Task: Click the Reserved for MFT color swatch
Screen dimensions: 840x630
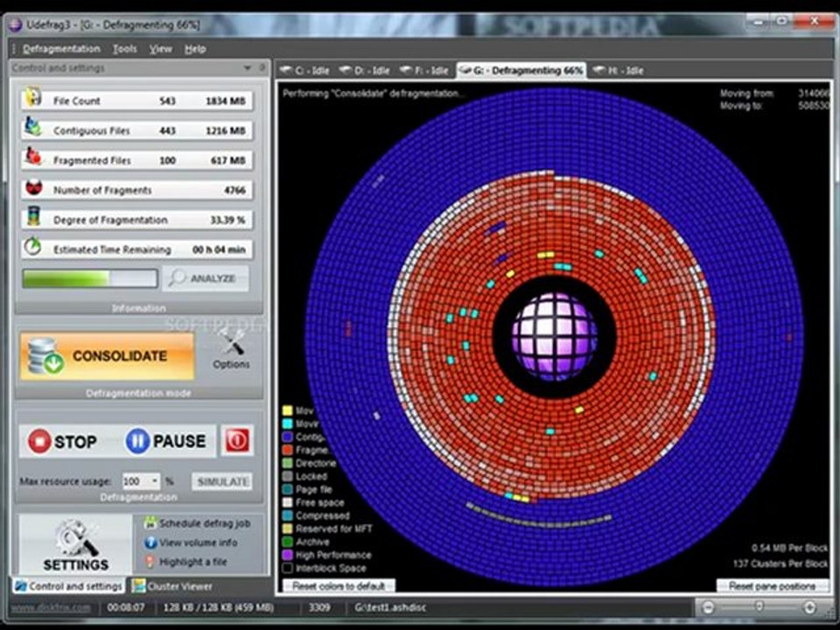Action: click(288, 528)
